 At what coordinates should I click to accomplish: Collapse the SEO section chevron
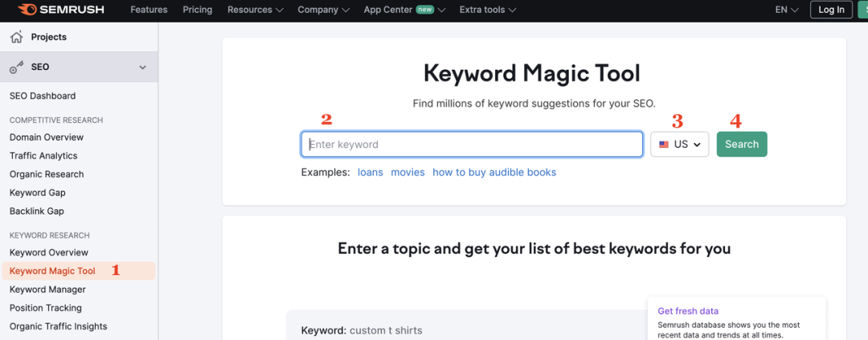point(142,68)
